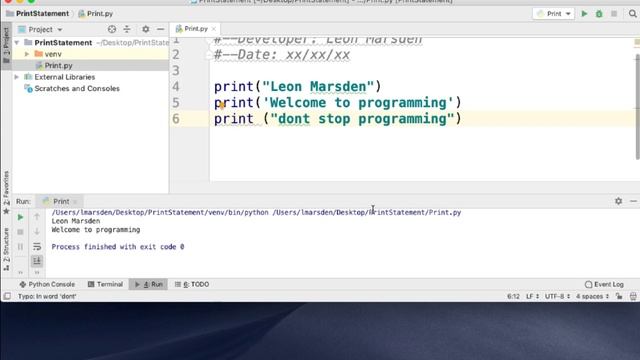Click "Process finished with exit code 0" text
Screen dimensions: 640x360
[x=118, y=247]
